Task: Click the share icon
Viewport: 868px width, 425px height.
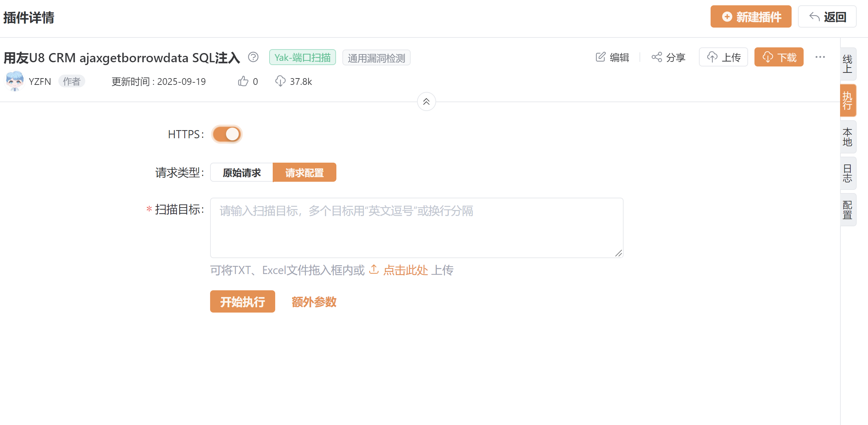Action: click(x=656, y=57)
